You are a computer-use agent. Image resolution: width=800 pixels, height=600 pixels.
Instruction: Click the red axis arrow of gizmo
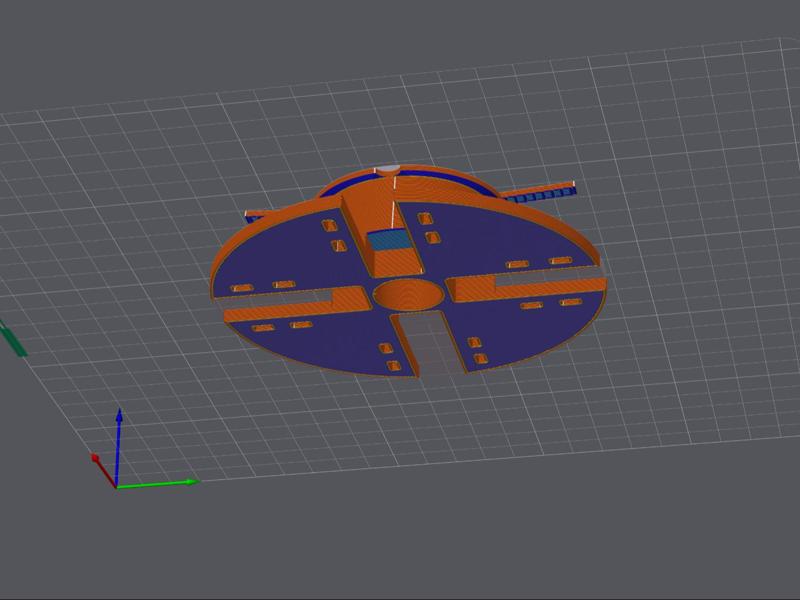pyautogui.click(x=104, y=470)
